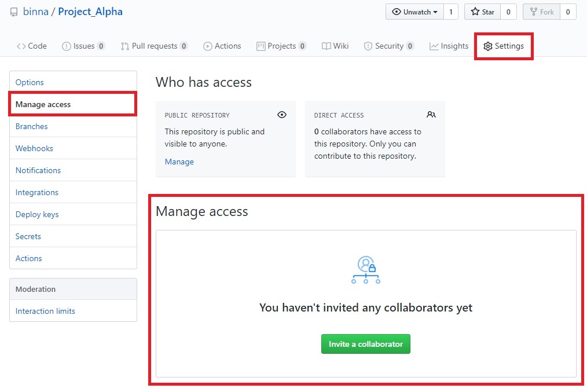The width and height of the screenshot is (587, 392).
Task: Select Integrations in the settings sidebar
Action: [x=73, y=192]
